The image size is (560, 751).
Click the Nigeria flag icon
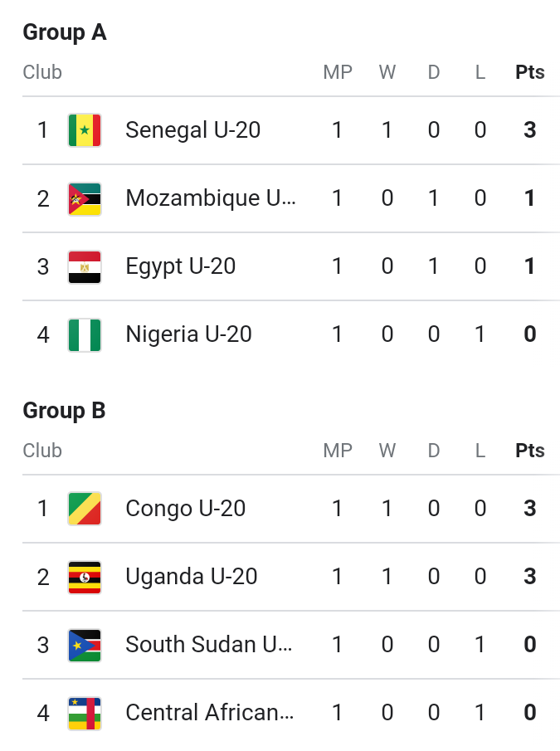click(85, 334)
